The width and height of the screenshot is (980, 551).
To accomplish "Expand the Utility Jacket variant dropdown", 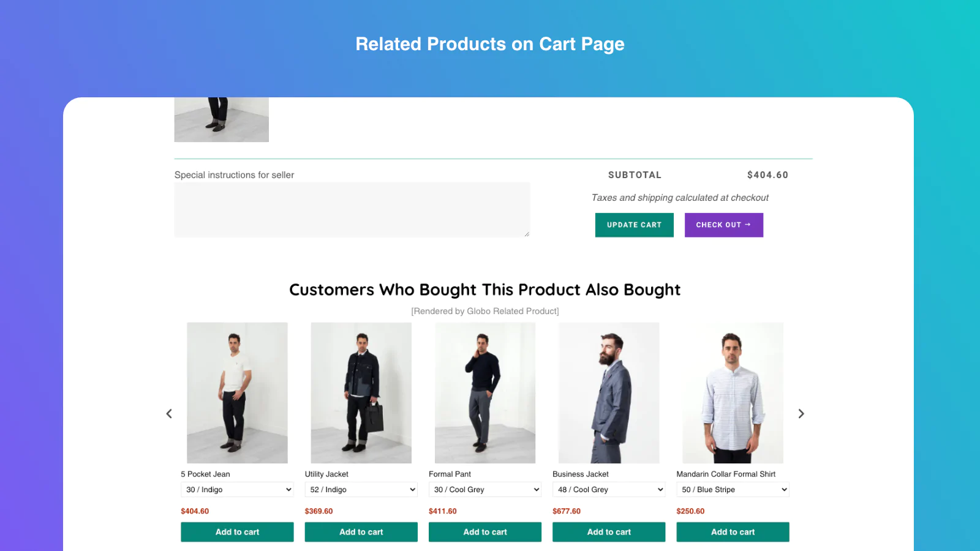I will [x=361, y=490].
